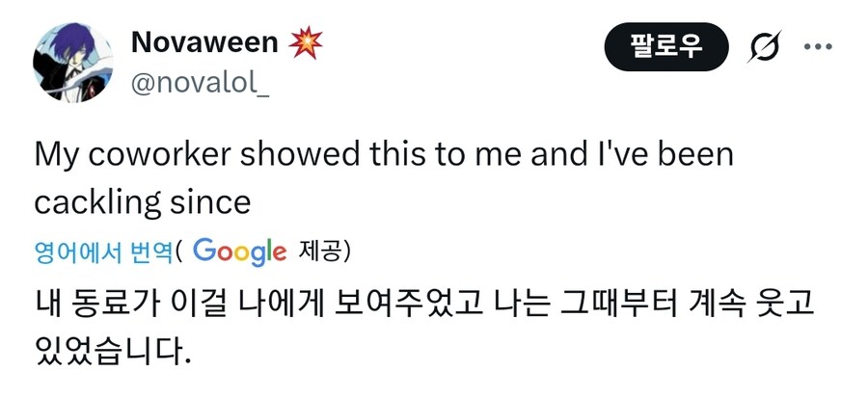Click the 영어에서 번역 translation link

click(103, 252)
